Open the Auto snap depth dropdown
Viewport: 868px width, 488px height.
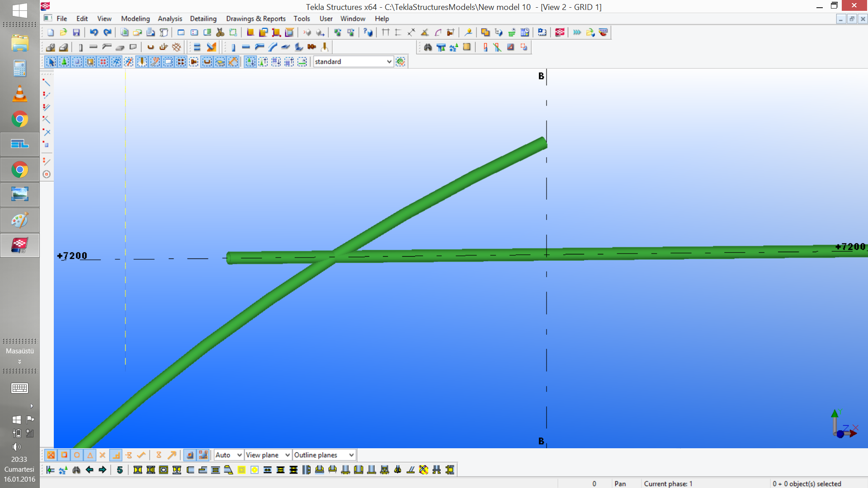[239, 455]
